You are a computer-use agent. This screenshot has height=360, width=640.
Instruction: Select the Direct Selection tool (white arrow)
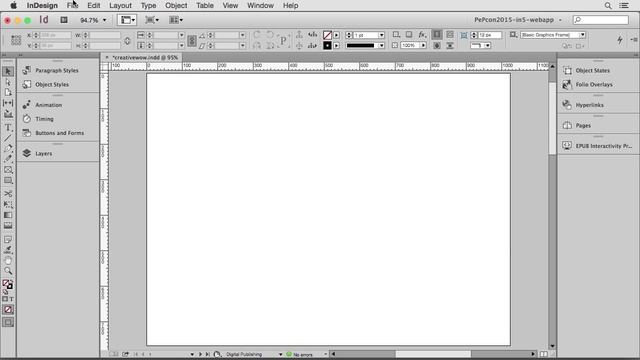(x=8, y=82)
